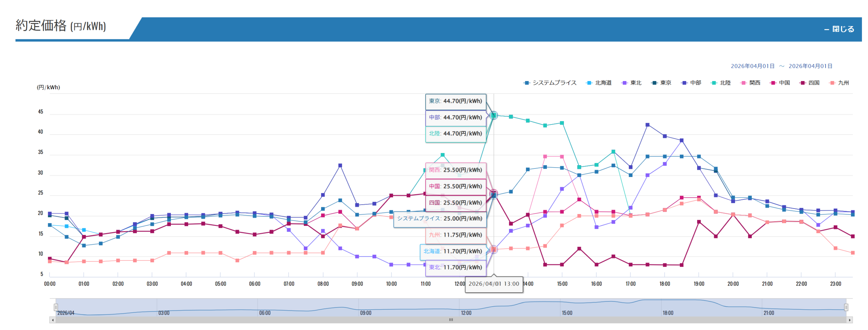Click the 北陸 legend marker
Image resolution: width=868 pixels, height=330 pixels.
click(x=714, y=83)
